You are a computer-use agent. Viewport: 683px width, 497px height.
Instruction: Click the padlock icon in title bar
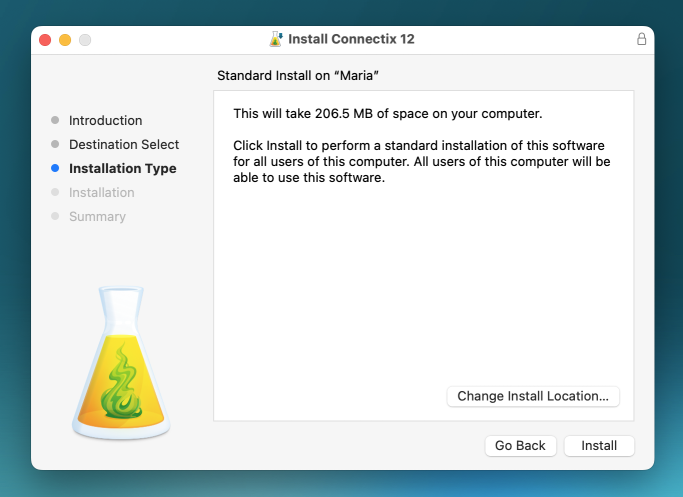(x=641, y=39)
